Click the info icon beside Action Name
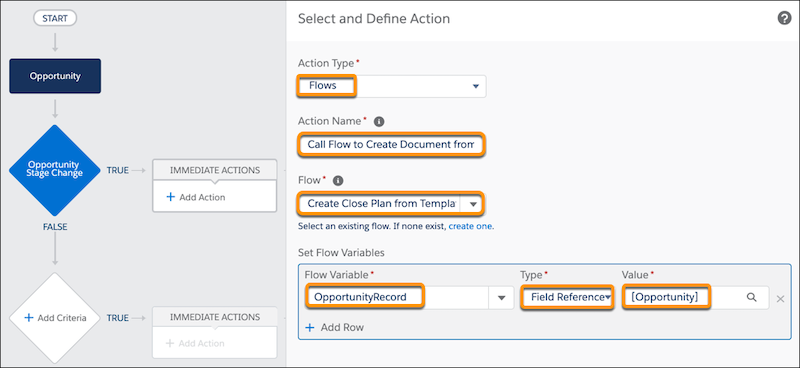Image resolution: width=800 pixels, height=368 pixels. [379, 121]
